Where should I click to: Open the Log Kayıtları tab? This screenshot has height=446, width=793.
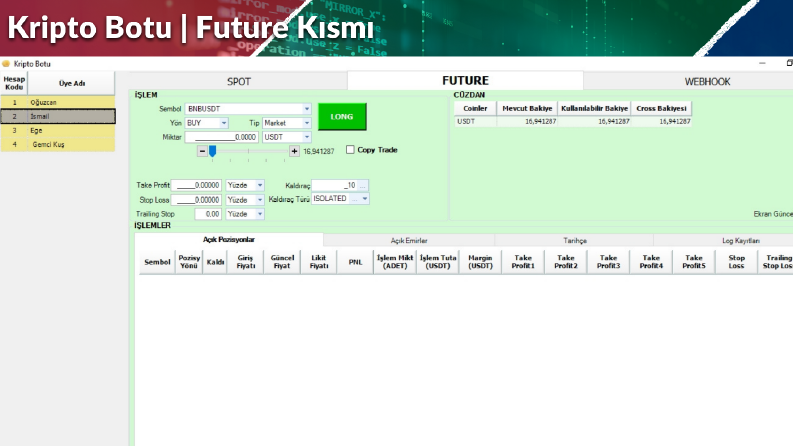coord(740,241)
